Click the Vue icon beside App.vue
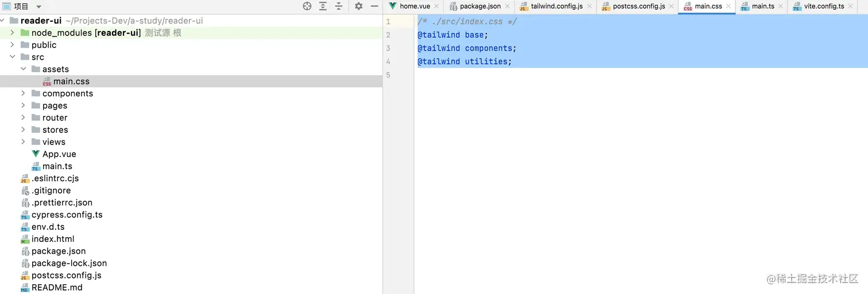868x294 pixels. pos(36,154)
